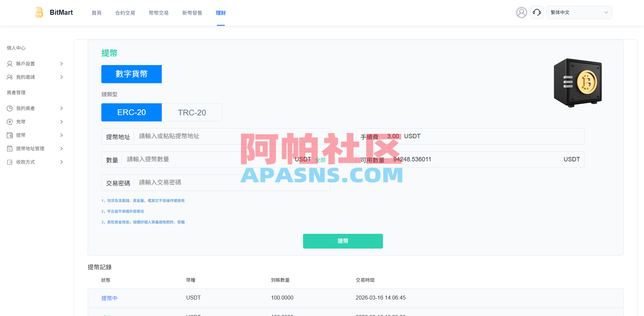Open 合約交易 in the top navigation
The image size is (644, 316).
(125, 13)
